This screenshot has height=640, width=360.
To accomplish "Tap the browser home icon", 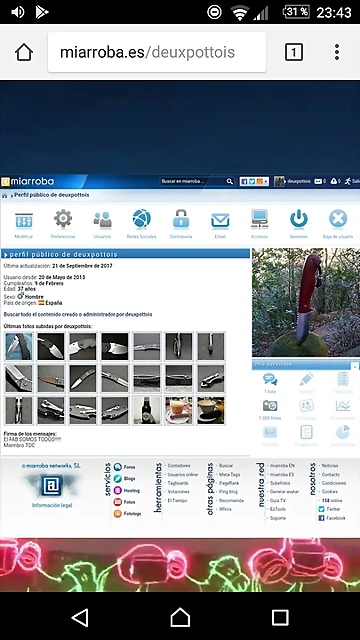I will pos(24,52).
